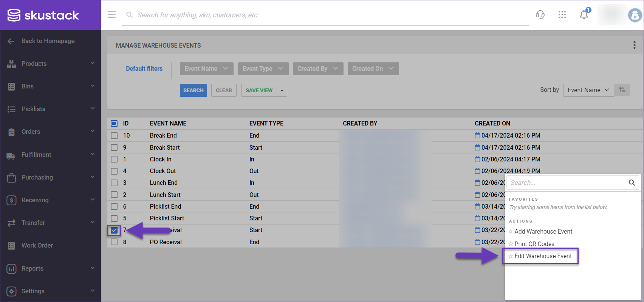
Task: Toggle the sort direction icon
Action: 622,90
